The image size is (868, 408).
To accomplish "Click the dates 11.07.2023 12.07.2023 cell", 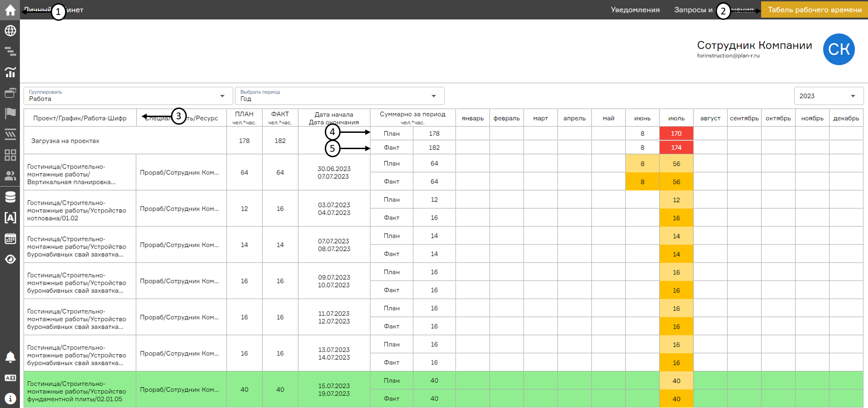I will coord(334,317).
